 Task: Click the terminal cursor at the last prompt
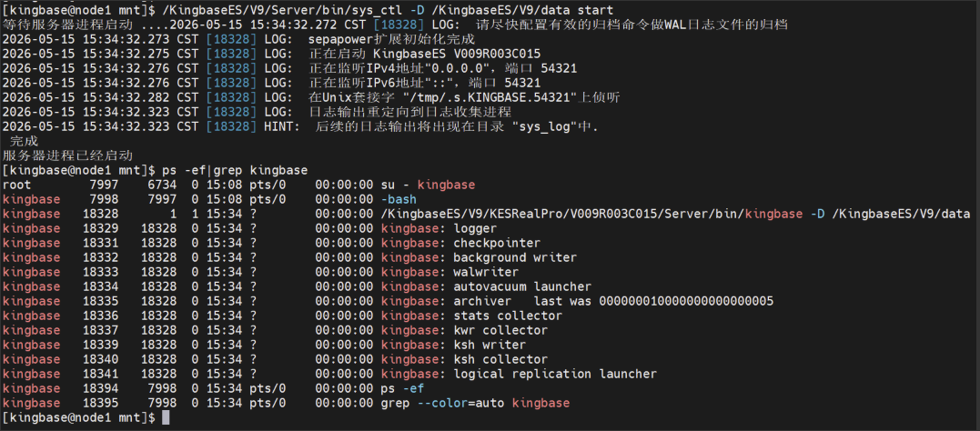[x=165, y=418]
